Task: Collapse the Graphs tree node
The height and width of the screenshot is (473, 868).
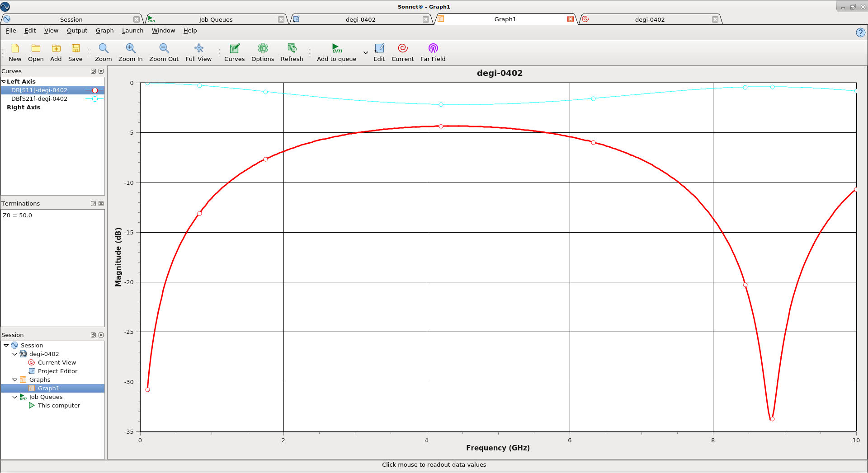Action: (x=14, y=380)
